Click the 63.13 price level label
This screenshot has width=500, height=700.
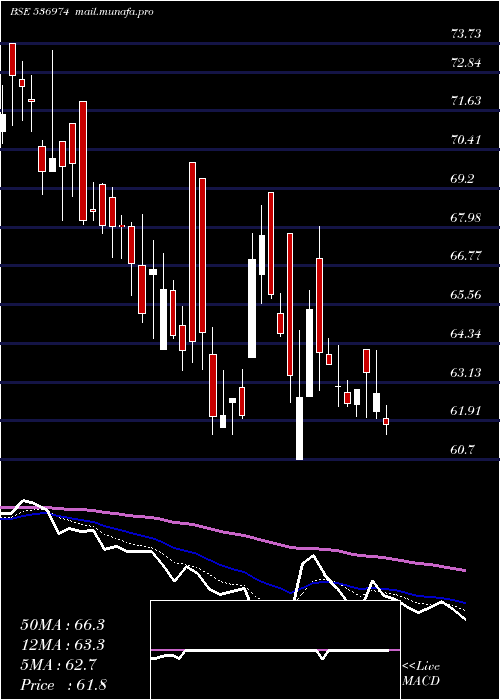coord(467,372)
